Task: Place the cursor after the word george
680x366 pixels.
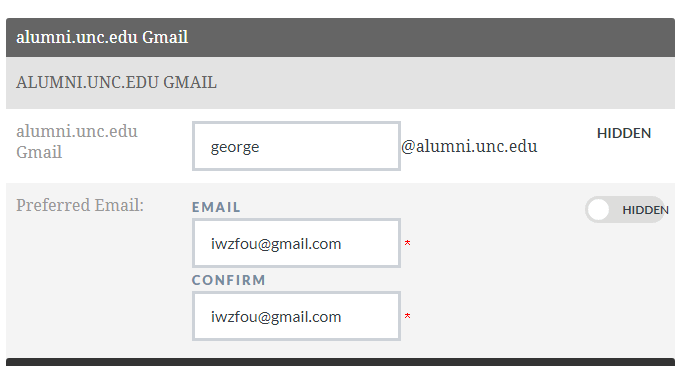Action: (260, 147)
